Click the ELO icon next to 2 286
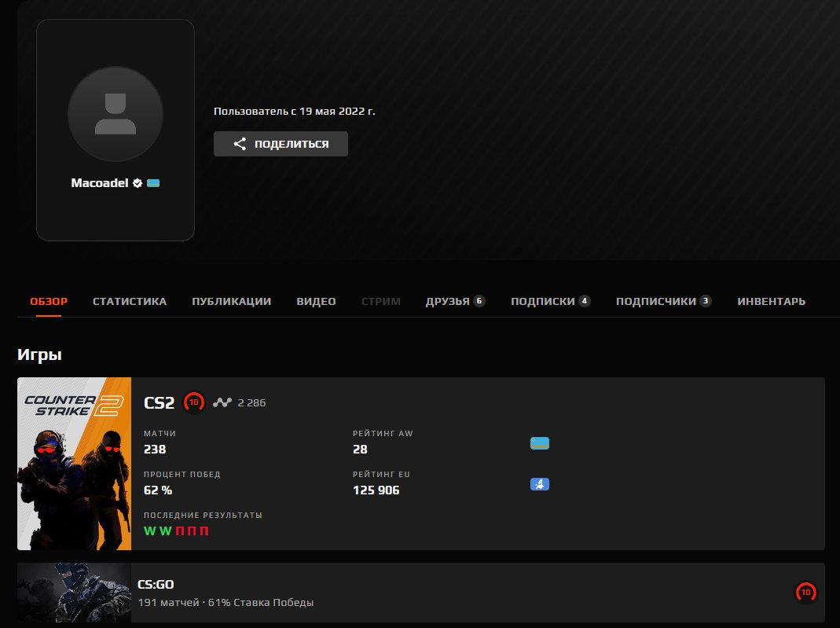The height and width of the screenshot is (628, 840). [222, 403]
